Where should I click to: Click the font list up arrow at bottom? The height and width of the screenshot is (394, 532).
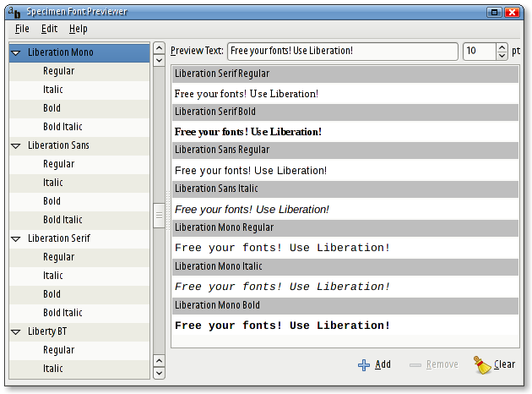click(159, 360)
